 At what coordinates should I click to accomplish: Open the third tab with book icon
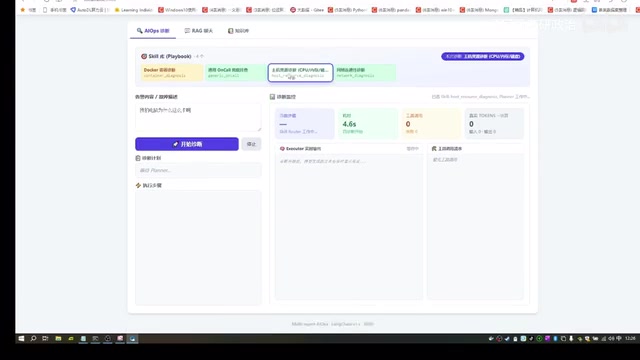[x=238, y=31]
